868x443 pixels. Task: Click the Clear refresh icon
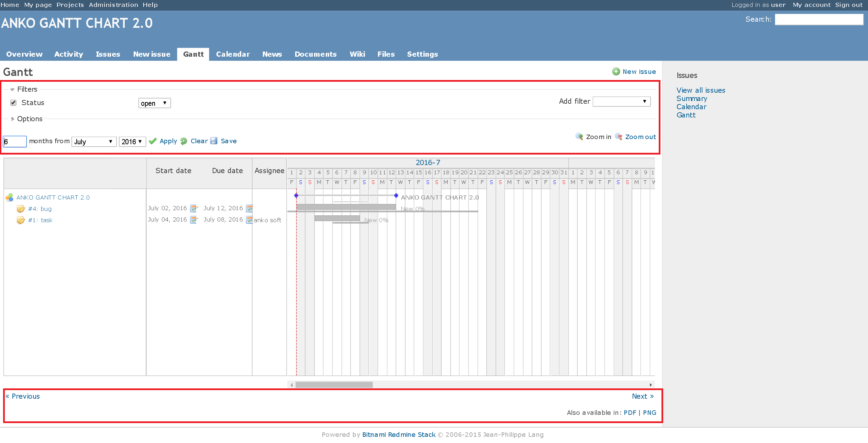184,141
